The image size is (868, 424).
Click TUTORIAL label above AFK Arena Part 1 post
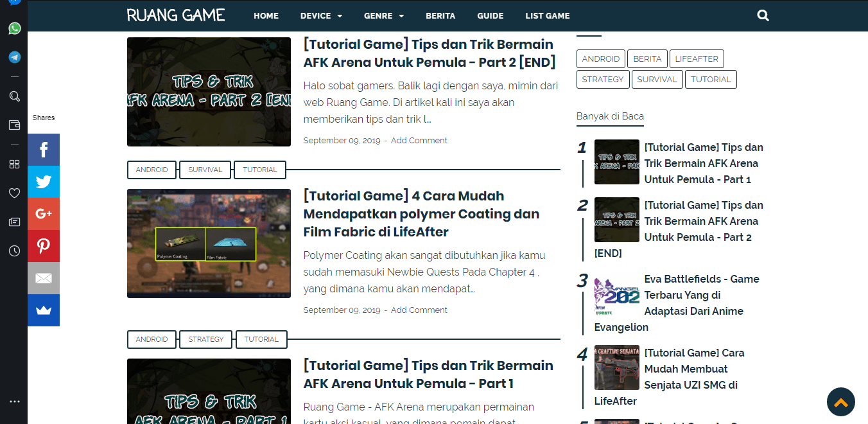[x=261, y=339]
